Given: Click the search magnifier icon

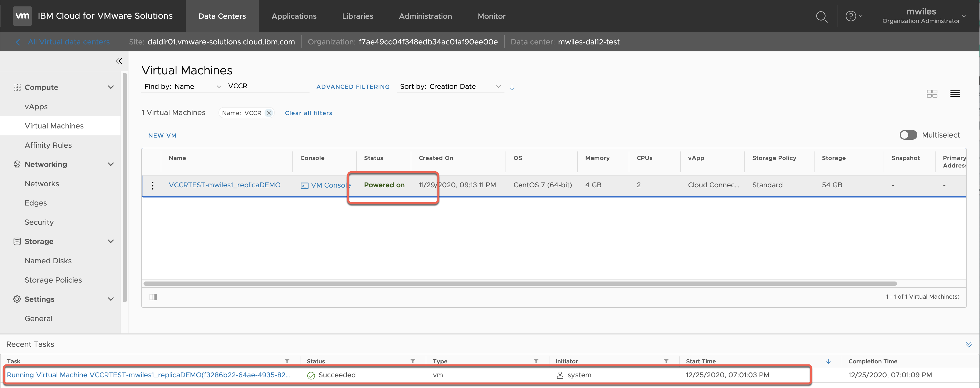Looking at the screenshot, I should tap(821, 16).
